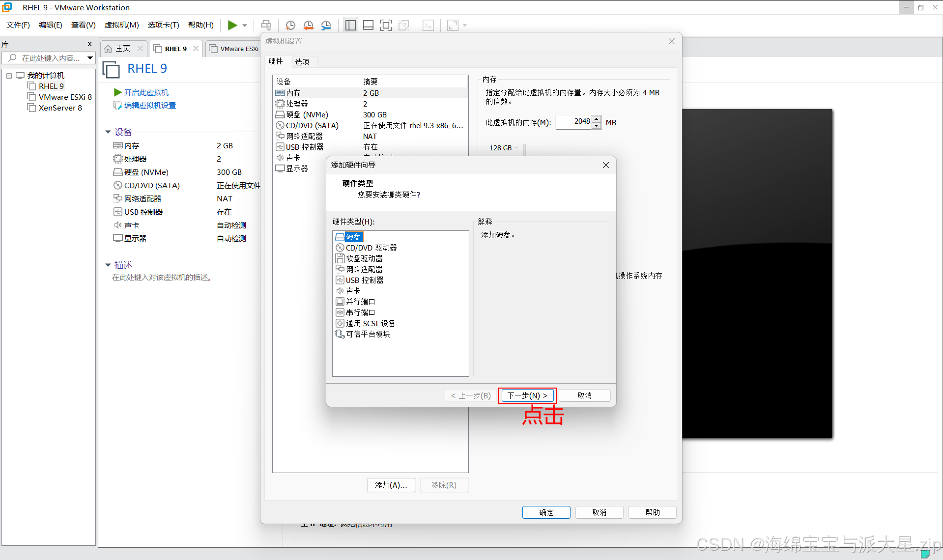Close the 添加硬件向导 dialog
The image size is (943, 560).
(x=606, y=165)
